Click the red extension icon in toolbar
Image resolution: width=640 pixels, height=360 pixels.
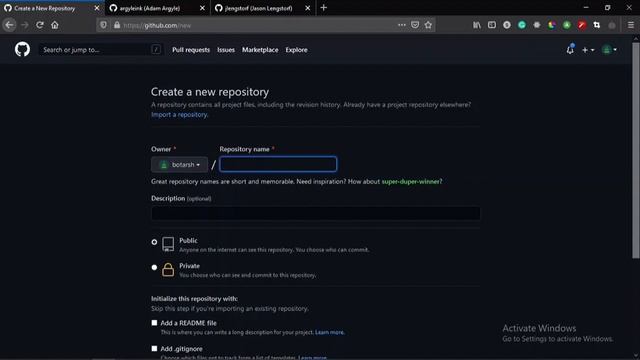pos(582,25)
